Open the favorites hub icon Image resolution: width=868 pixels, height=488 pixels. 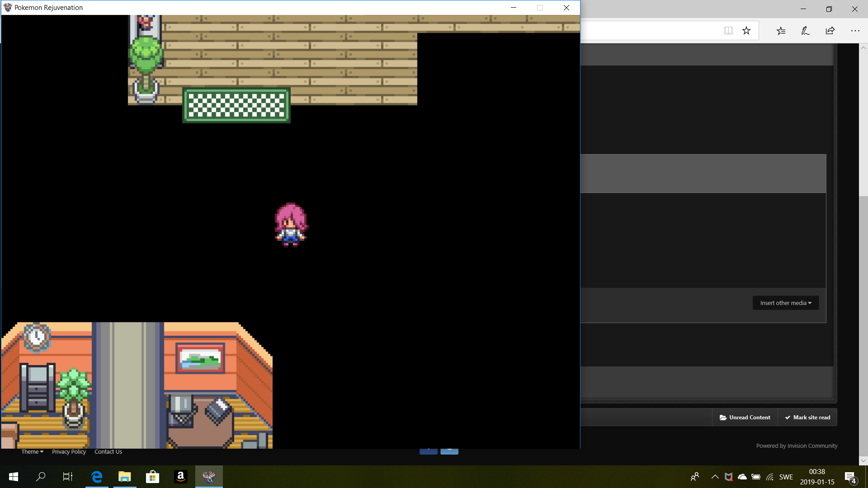781,31
